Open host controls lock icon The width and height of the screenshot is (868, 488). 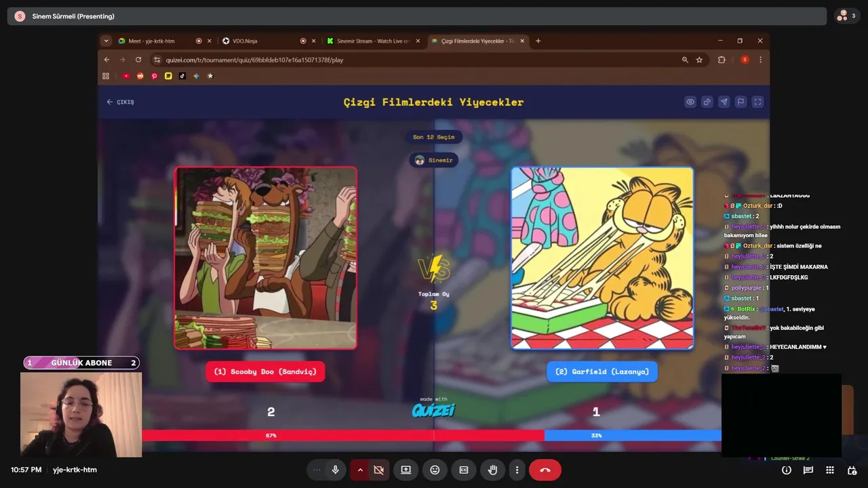[x=852, y=470]
